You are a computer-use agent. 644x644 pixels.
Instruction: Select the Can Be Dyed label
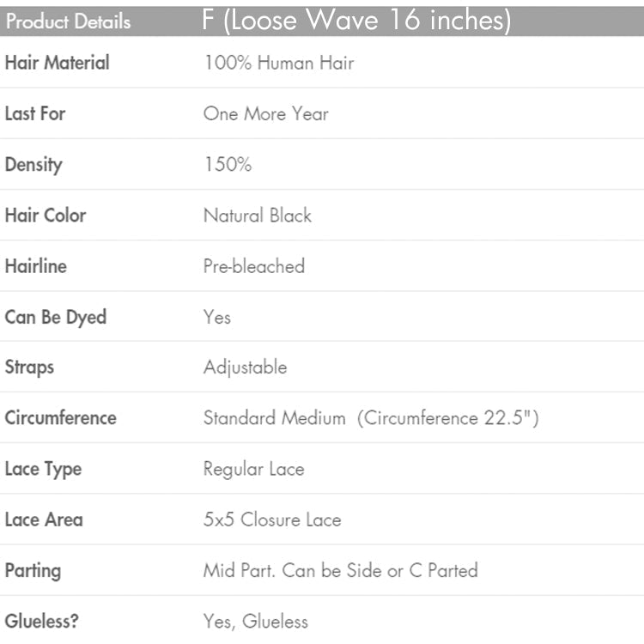click(x=56, y=317)
